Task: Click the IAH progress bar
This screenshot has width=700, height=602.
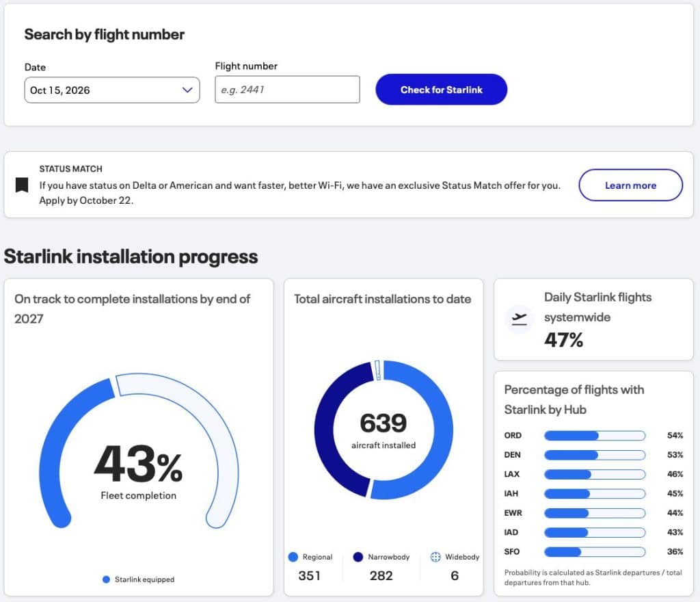Action: point(595,493)
